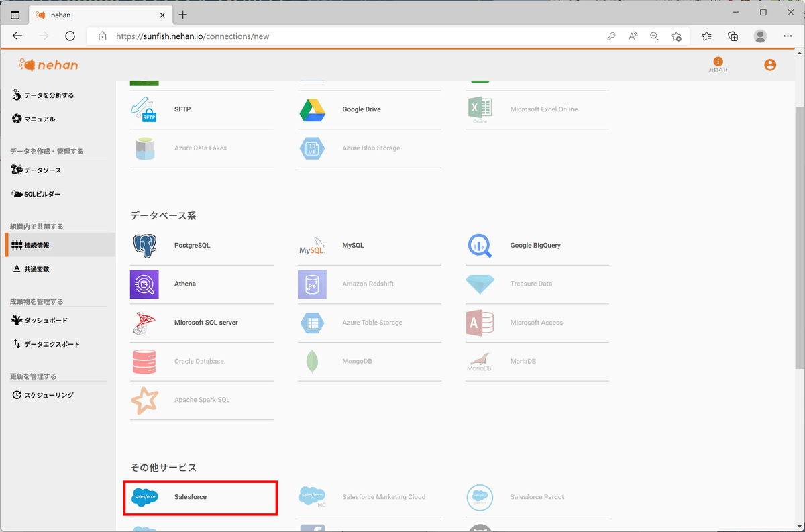Open the Athena connector icon
Image resolution: width=805 pixels, height=532 pixels.
144,284
